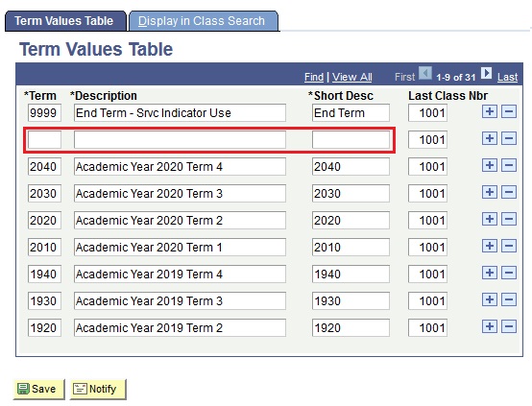This screenshot has height=406, width=532.
Task: Focus the empty Term input field
Action: pos(44,140)
